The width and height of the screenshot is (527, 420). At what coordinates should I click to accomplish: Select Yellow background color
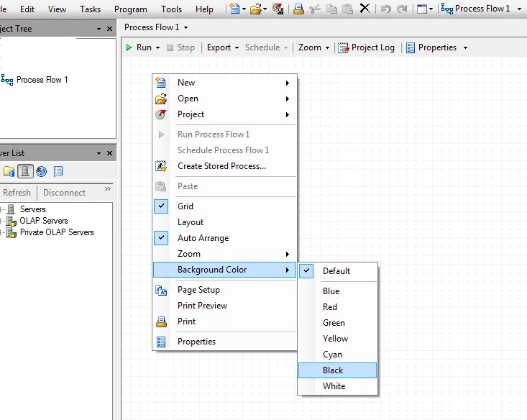pyautogui.click(x=337, y=339)
